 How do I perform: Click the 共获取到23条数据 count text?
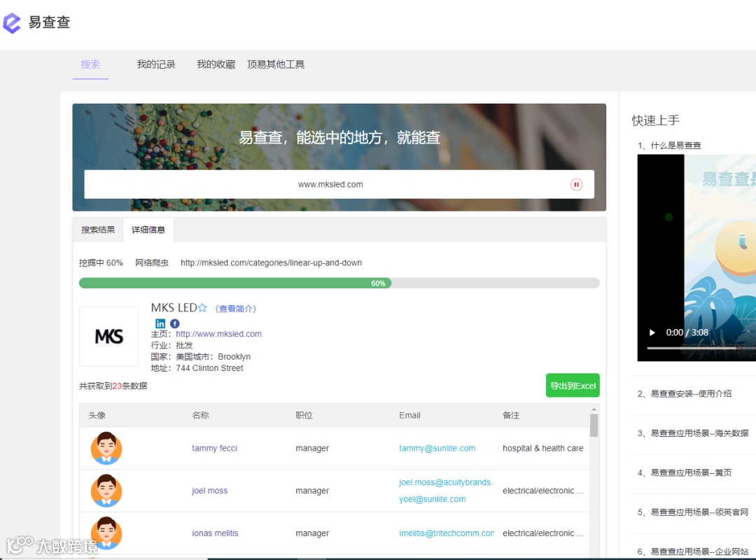point(113,386)
